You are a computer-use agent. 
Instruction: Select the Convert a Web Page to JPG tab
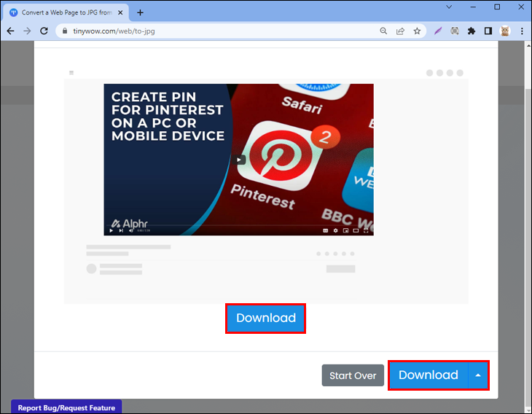[x=66, y=12]
